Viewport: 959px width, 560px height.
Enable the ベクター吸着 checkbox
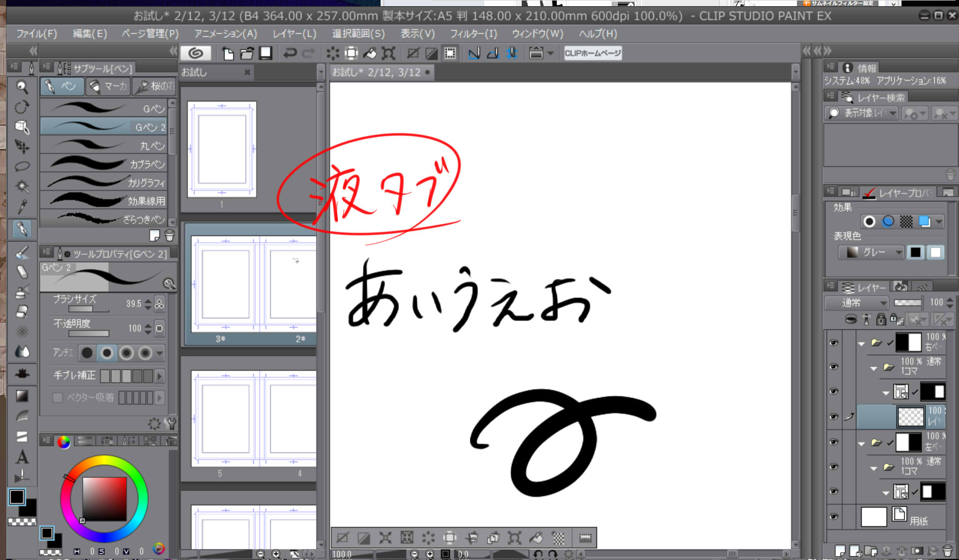point(58,397)
